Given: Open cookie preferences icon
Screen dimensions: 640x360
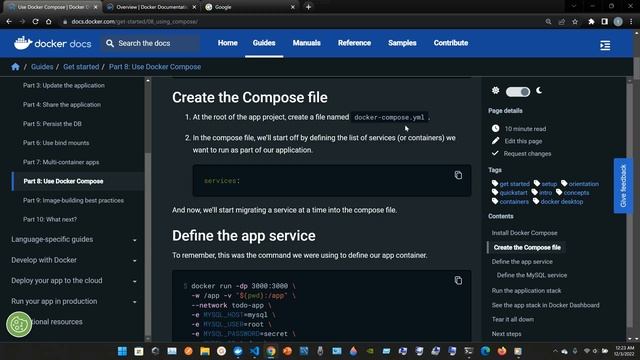Looking at the screenshot, I should (19, 324).
